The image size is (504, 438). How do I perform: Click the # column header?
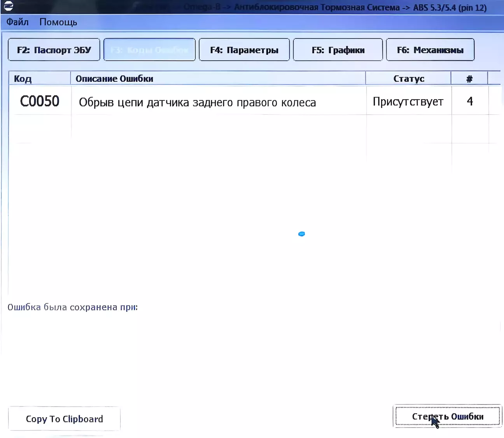(x=469, y=79)
